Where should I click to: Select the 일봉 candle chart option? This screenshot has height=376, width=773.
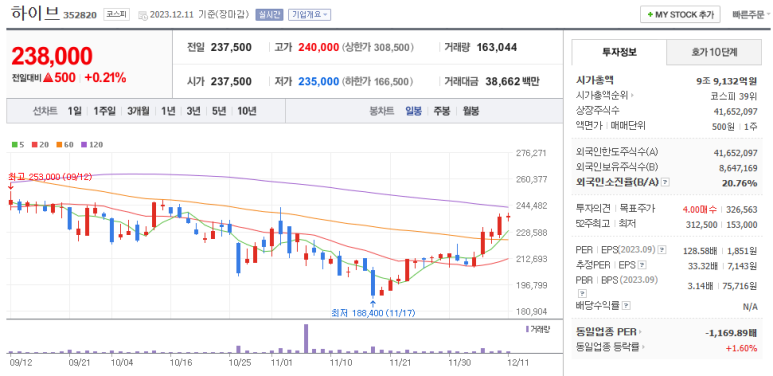pyautogui.click(x=413, y=111)
